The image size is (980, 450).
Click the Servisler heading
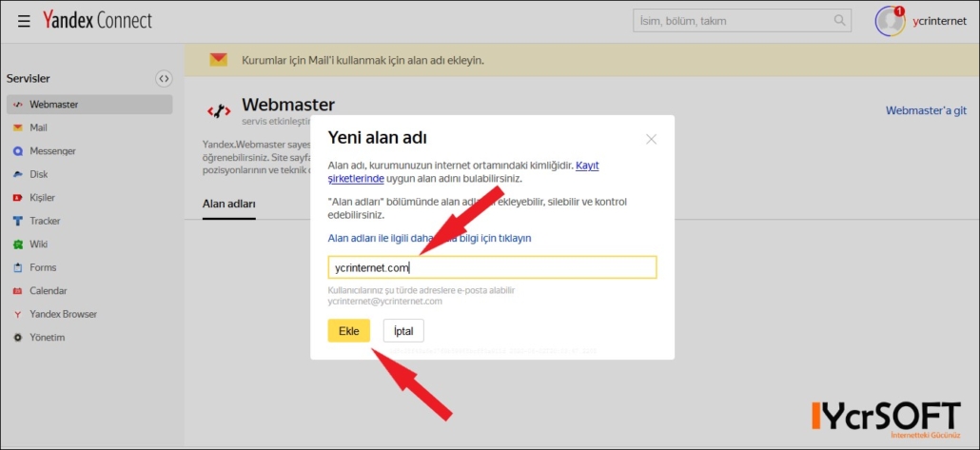29,79
